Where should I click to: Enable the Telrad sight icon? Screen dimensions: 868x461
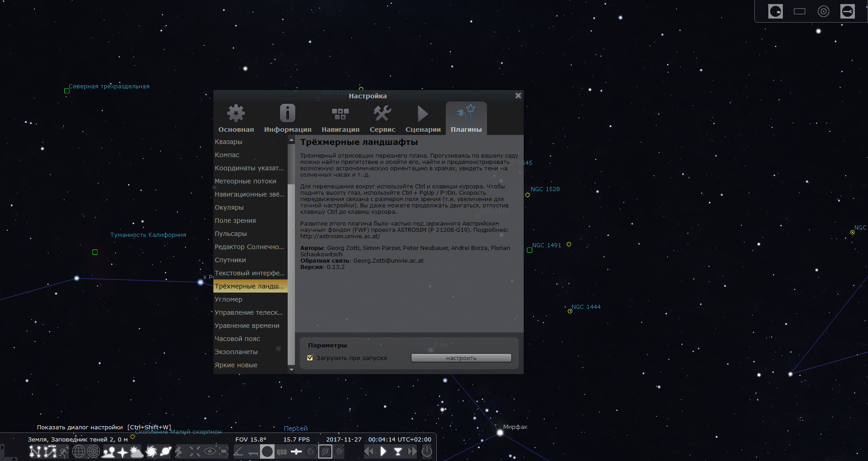pos(824,11)
